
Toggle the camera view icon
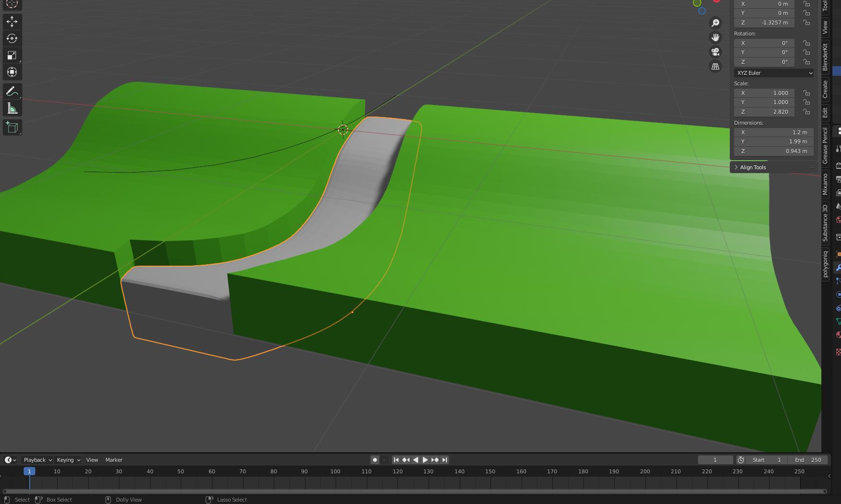click(x=715, y=52)
